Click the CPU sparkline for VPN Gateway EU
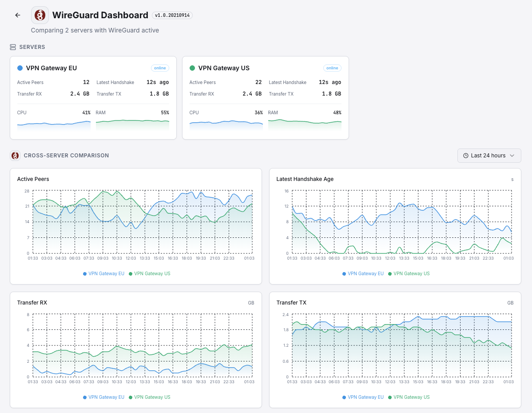This screenshot has width=532, height=413. click(54, 125)
